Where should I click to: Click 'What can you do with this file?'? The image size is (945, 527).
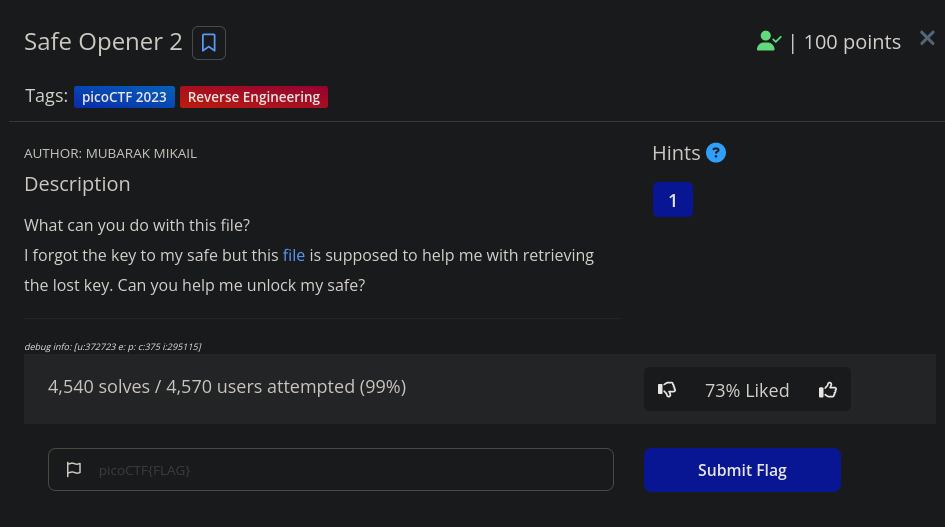(x=137, y=226)
